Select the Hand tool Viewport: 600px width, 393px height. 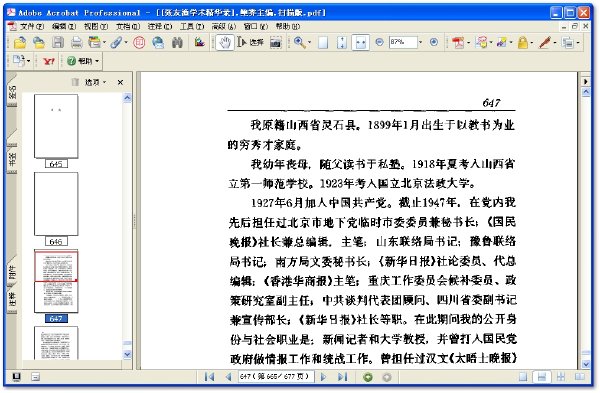tap(225, 42)
